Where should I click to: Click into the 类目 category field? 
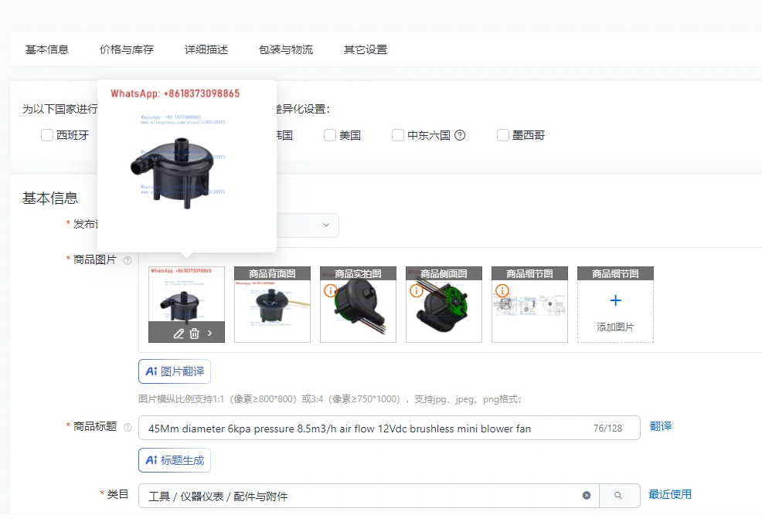click(369, 496)
